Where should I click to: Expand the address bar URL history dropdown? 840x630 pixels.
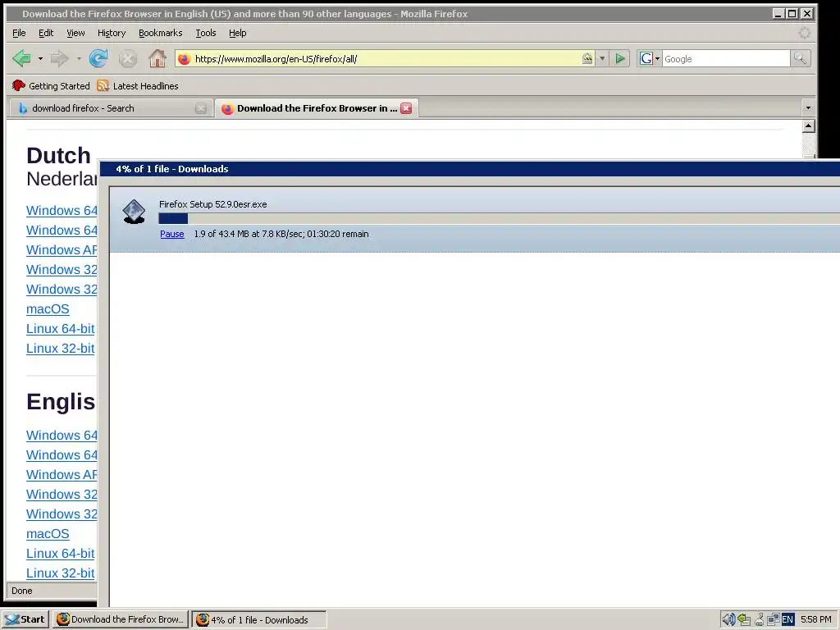point(602,58)
